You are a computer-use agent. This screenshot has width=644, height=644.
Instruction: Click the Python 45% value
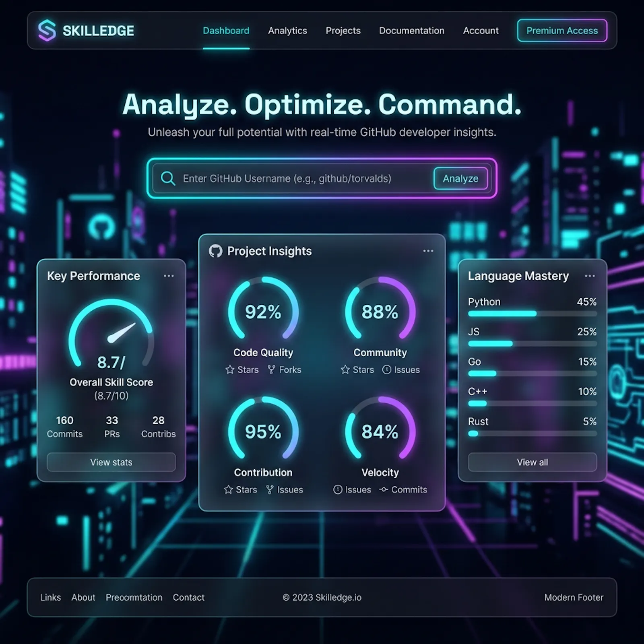click(587, 301)
